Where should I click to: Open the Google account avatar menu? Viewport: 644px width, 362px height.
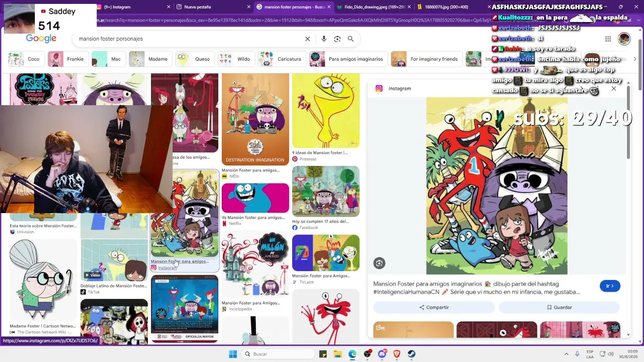[x=624, y=39]
